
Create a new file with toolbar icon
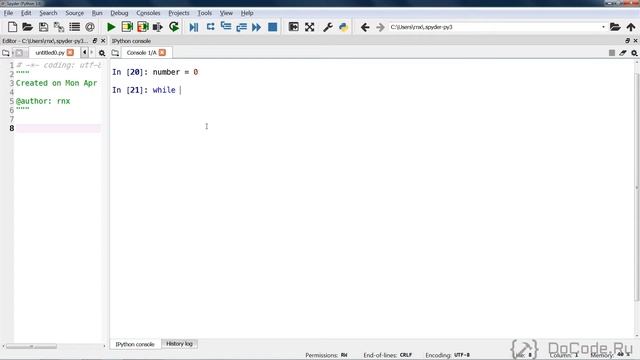coord(12,27)
